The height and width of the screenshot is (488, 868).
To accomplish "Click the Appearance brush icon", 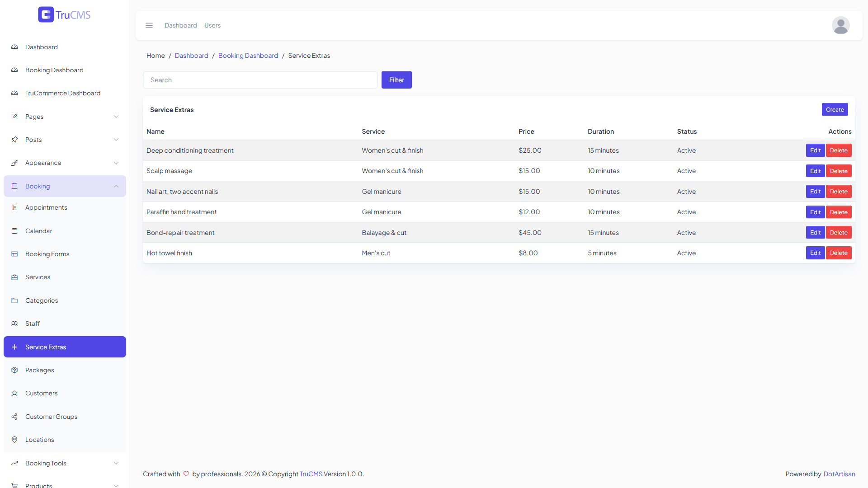I will [14, 163].
